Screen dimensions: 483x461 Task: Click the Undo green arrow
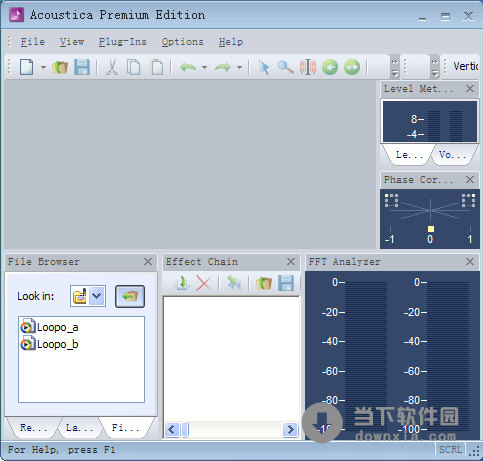(x=188, y=67)
